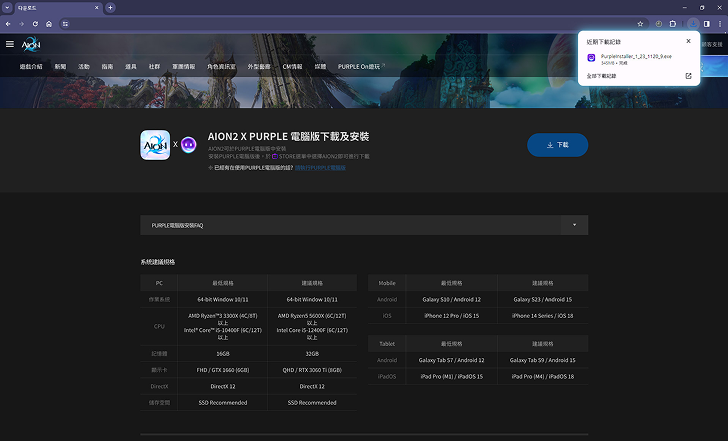Image resolution: width=728 pixels, height=442 pixels.
Task: Open the full downloads page via external-link icon
Action: pyautogui.click(x=688, y=76)
